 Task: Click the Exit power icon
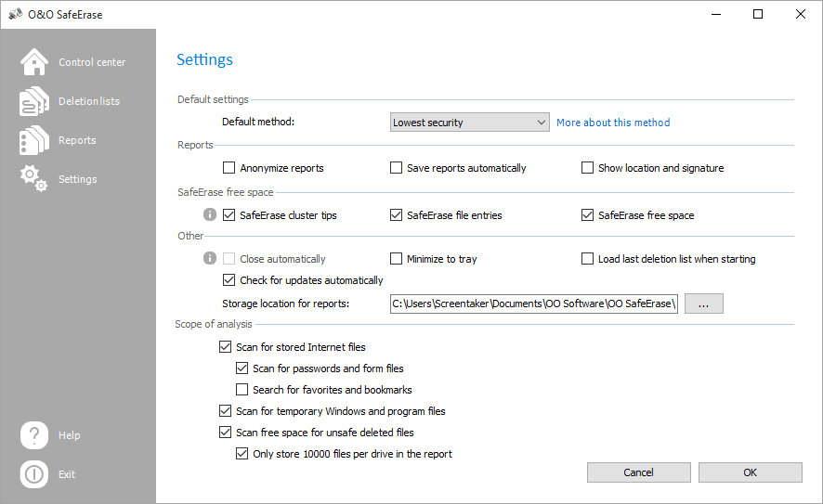click(34, 474)
